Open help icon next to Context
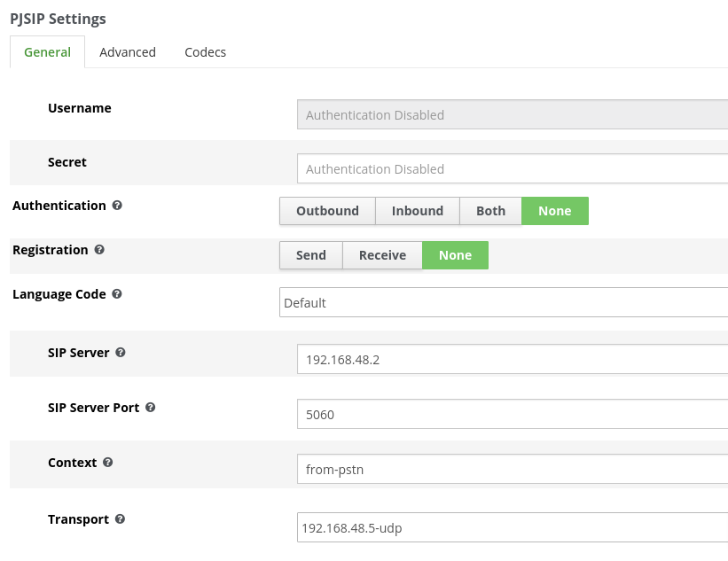 pos(107,462)
